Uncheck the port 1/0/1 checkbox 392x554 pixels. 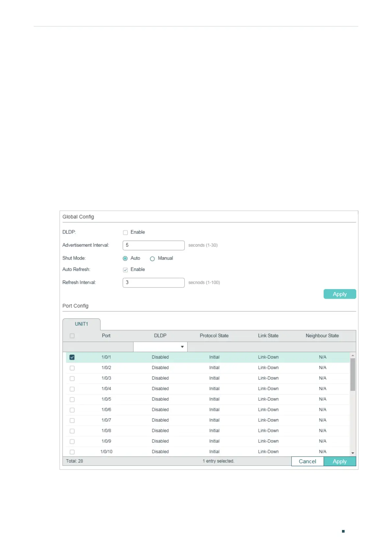coord(72,357)
